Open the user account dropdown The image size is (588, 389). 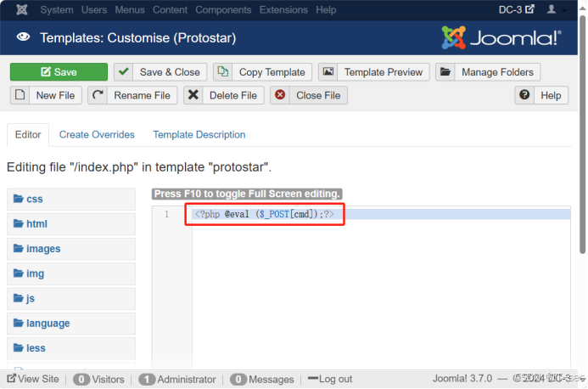point(556,9)
